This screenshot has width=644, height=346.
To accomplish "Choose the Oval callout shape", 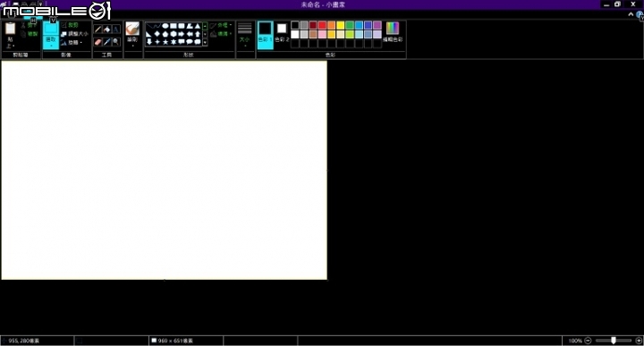I will [190, 41].
